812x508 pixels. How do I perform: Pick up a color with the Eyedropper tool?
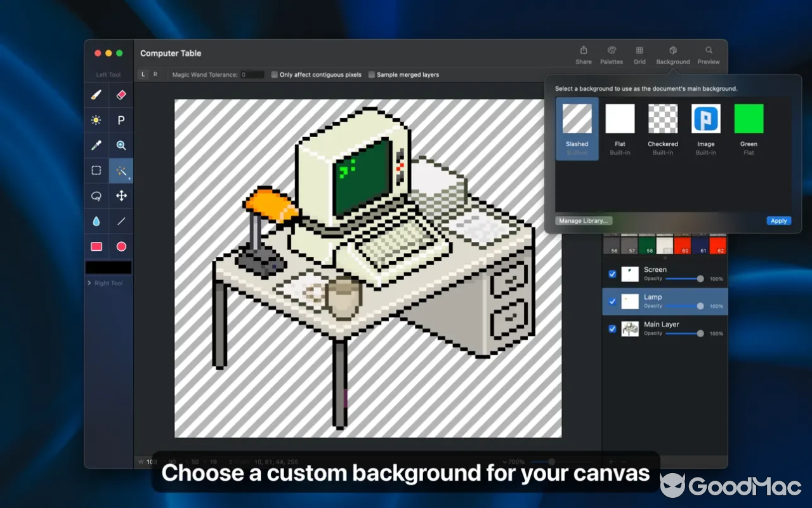pyautogui.click(x=96, y=145)
